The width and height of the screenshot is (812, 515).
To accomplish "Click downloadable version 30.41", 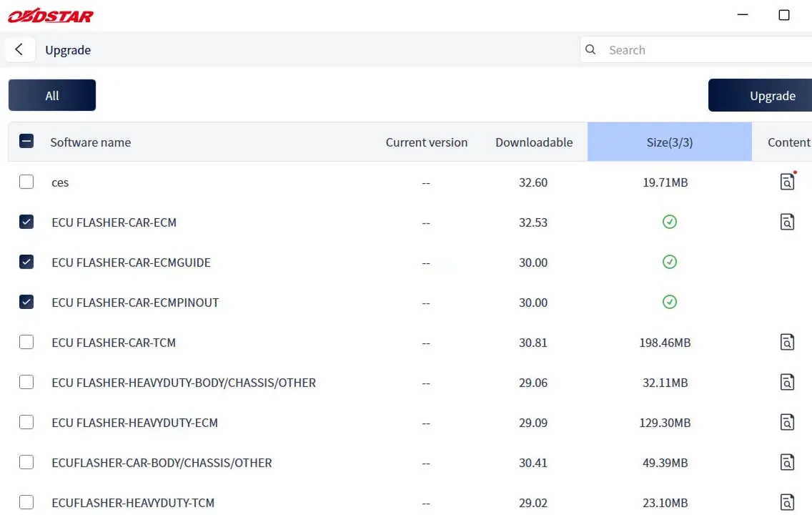I will (x=533, y=463).
